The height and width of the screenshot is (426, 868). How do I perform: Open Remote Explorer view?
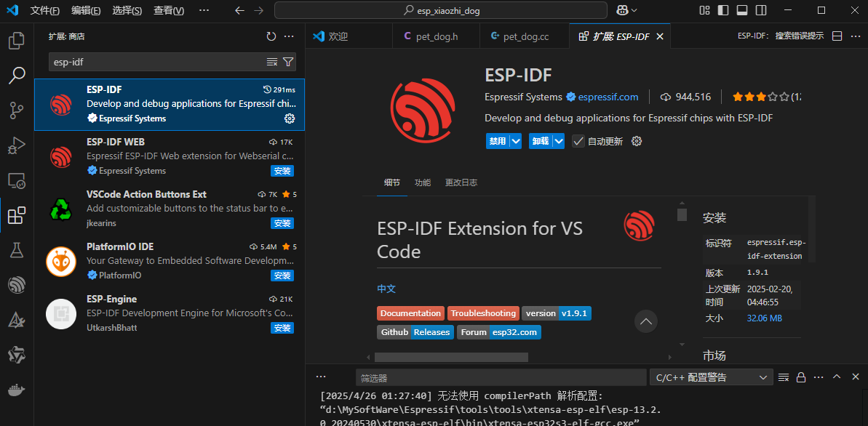(17, 180)
